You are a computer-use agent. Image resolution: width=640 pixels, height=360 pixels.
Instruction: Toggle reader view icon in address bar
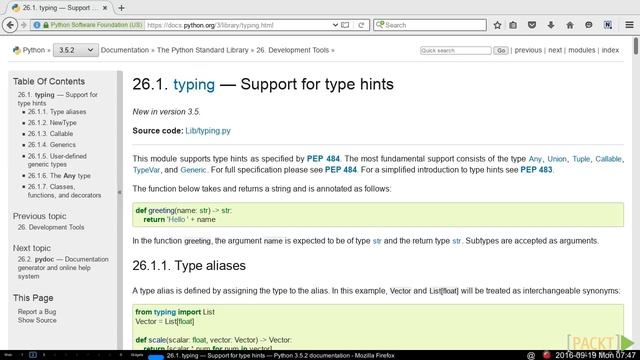pos(345,25)
